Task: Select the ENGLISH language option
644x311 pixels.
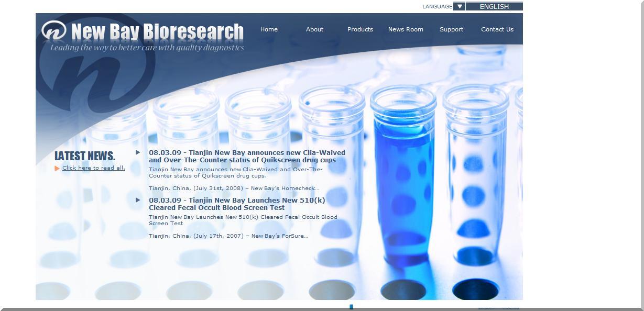Action: (x=494, y=6)
